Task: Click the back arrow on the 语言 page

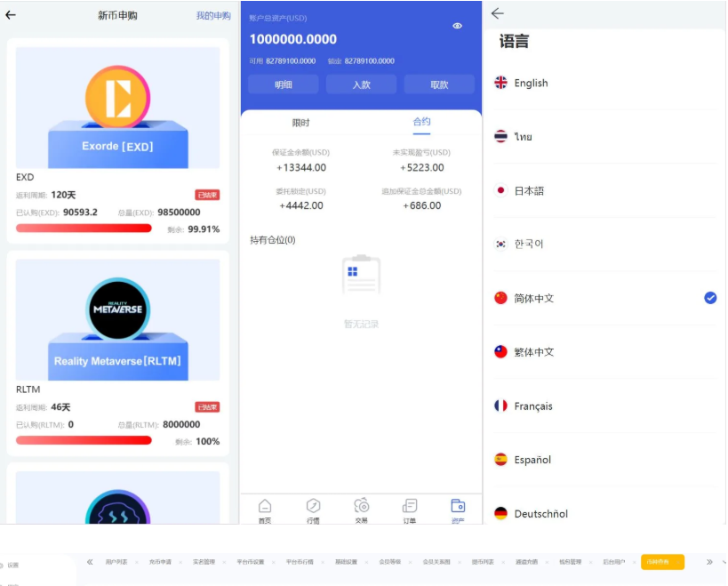Action: pos(498,14)
